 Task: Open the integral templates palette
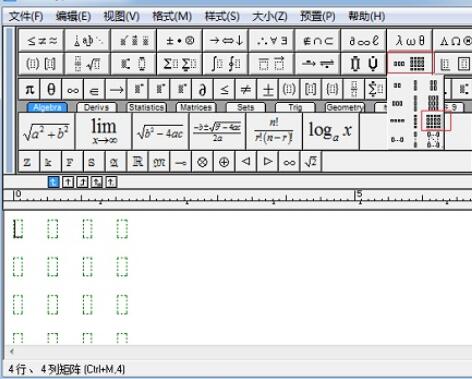click(x=226, y=63)
